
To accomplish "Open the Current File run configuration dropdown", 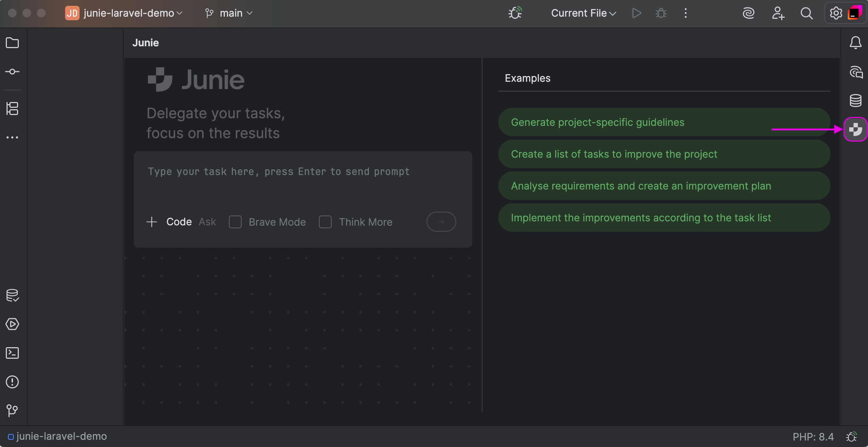I will pyautogui.click(x=583, y=13).
